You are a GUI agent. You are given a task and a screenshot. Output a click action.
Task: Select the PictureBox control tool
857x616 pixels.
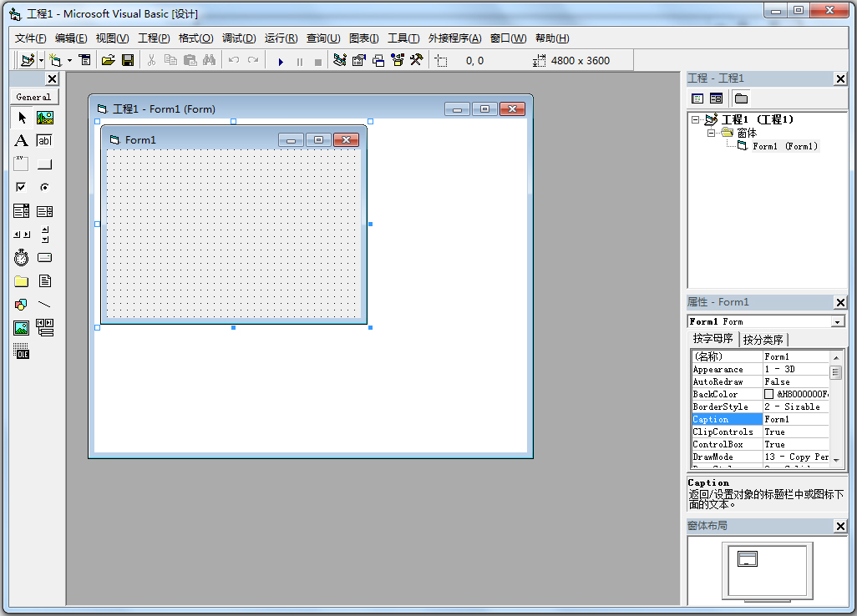pos(44,118)
